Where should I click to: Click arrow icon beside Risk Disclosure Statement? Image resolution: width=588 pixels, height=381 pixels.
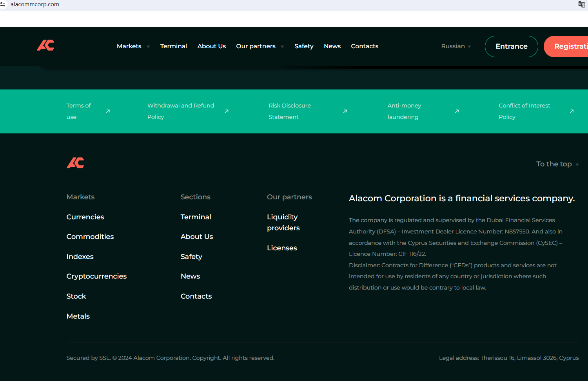[x=345, y=111]
